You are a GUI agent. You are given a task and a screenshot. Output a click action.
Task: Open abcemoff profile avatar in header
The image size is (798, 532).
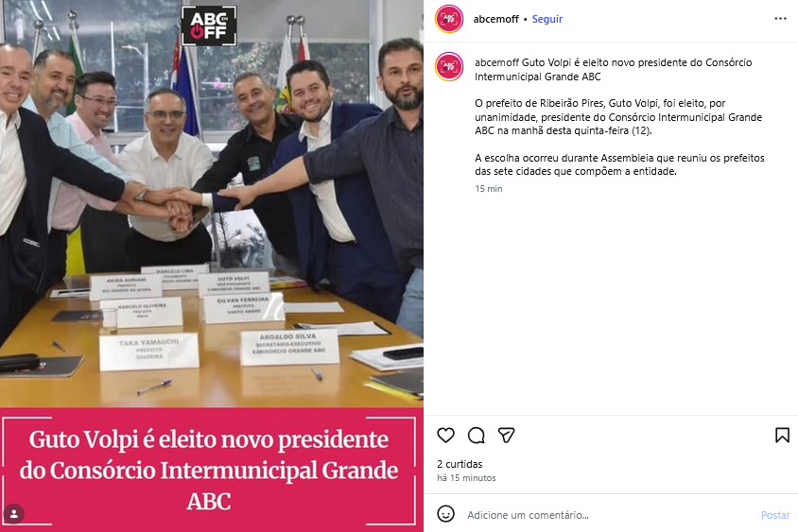[x=449, y=19]
